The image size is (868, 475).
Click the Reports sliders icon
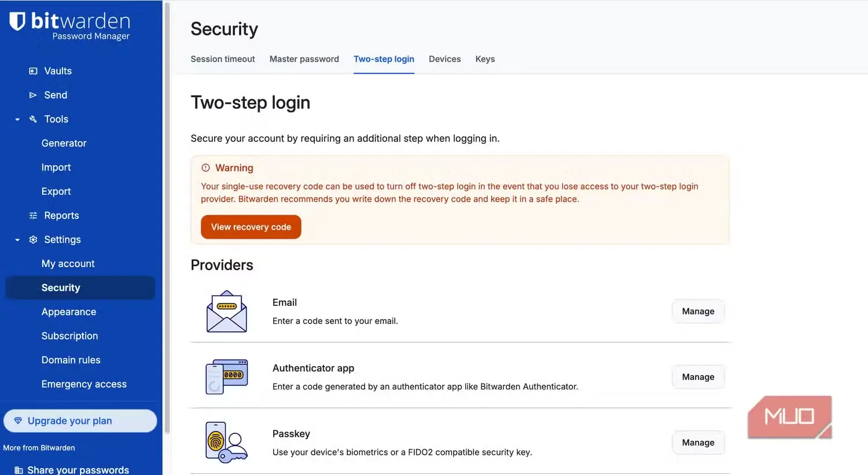click(x=33, y=215)
